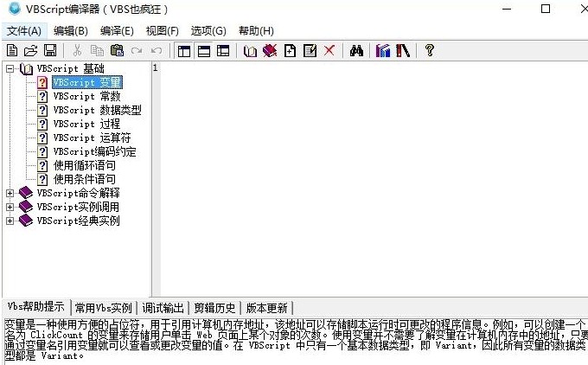Screen dimensions: 588x365
Task: Open the 选项(G) menu
Action: coord(208,31)
